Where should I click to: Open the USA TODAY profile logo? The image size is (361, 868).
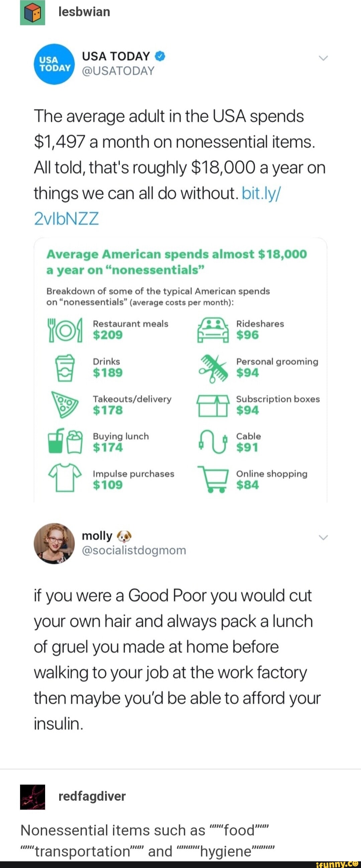(54, 64)
